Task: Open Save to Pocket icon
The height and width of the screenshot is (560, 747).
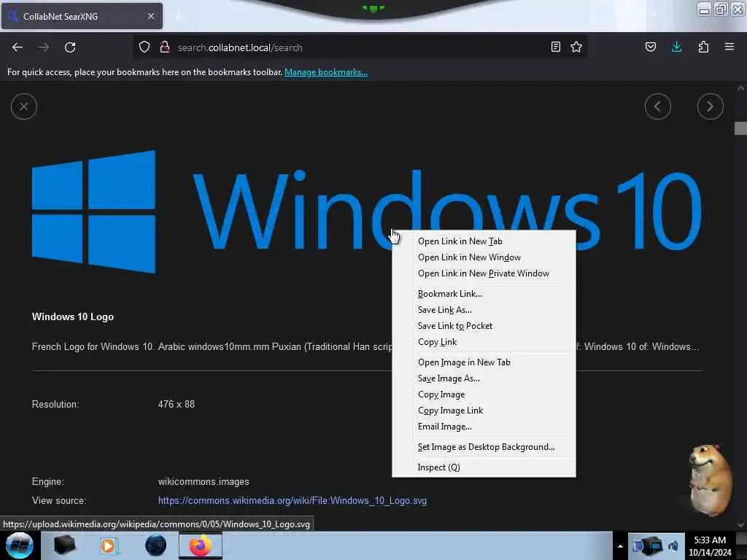Action: click(x=650, y=47)
